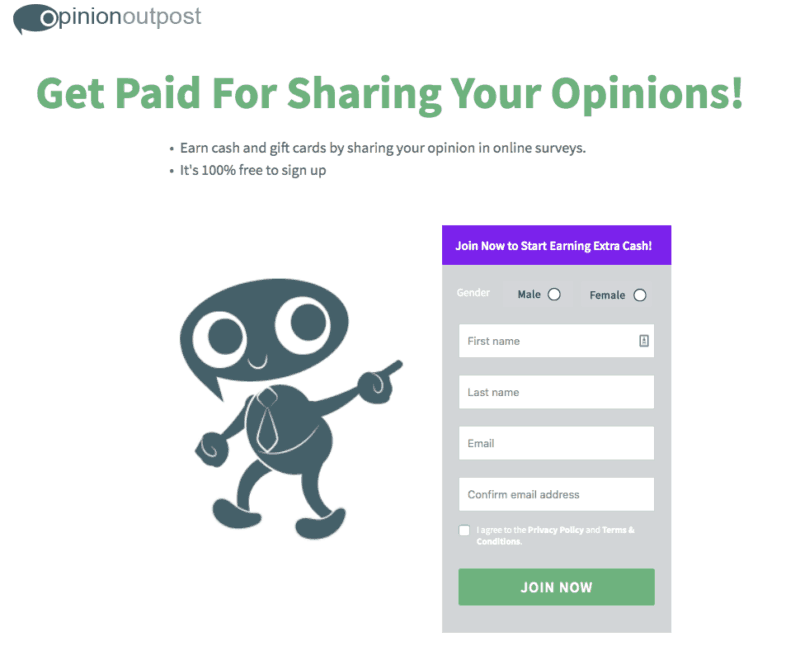Click the Email input field
Image resolution: width=800 pixels, height=651 pixels.
coord(556,443)
